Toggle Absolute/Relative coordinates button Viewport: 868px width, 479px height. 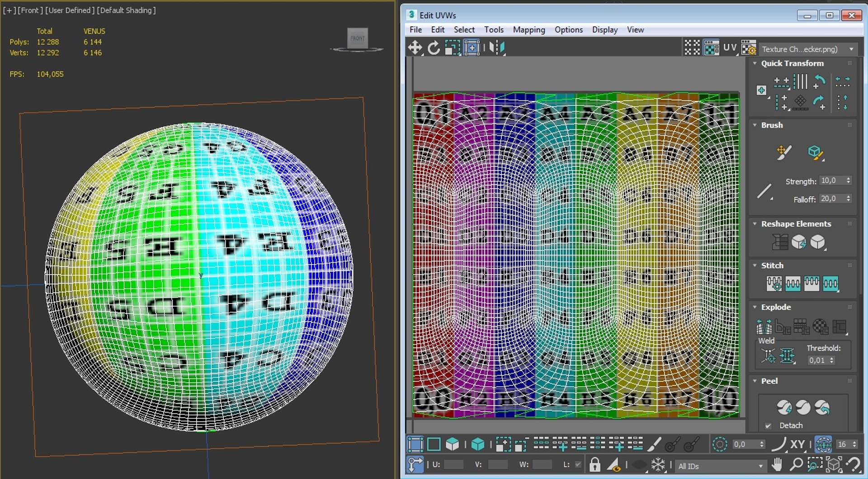tap(415, 465)
